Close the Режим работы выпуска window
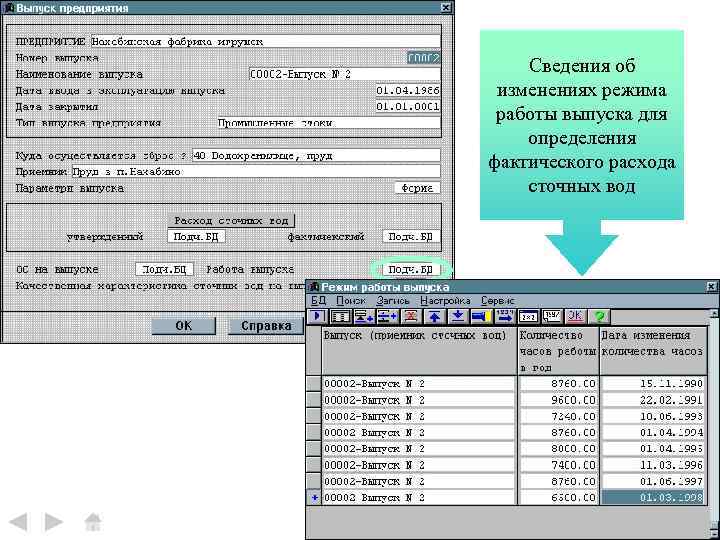Screen dimensions: 720x540 [x=711, y=287]
